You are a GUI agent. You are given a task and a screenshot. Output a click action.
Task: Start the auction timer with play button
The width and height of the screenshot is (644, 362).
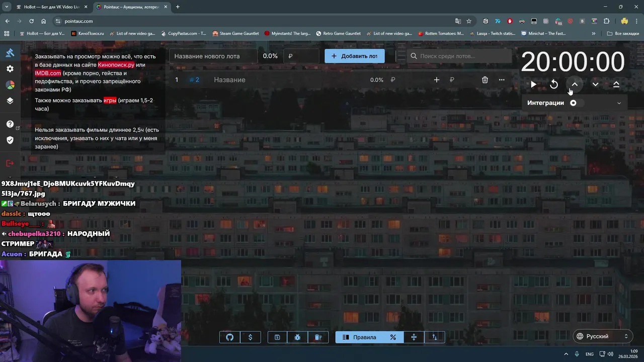tap(533, 84)
